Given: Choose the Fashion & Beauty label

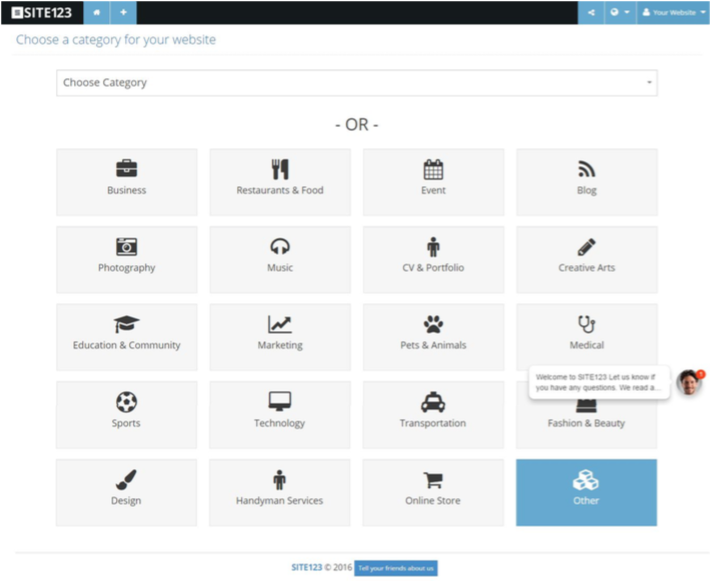Looking at the screenshot, I should [x=586, y=423].
